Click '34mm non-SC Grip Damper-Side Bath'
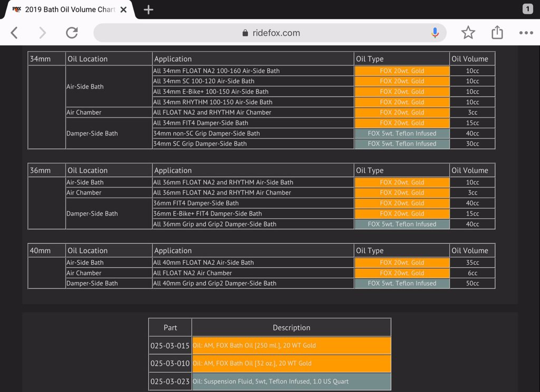Viewport: 540px width, 392px height. [x=207, y=133]
